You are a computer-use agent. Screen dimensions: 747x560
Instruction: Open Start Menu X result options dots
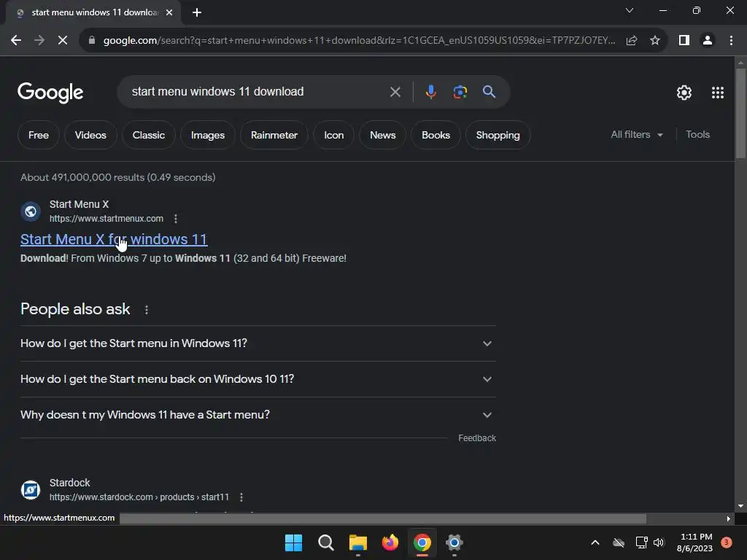[x=176, y=219]
